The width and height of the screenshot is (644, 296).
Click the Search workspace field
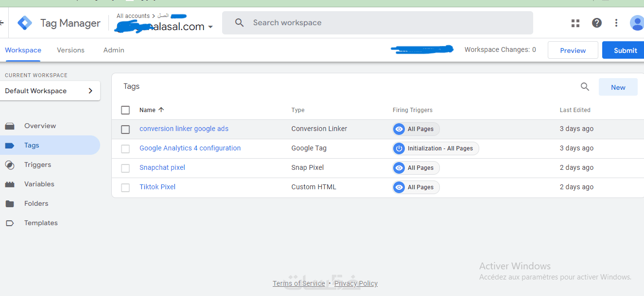(377, 23)
